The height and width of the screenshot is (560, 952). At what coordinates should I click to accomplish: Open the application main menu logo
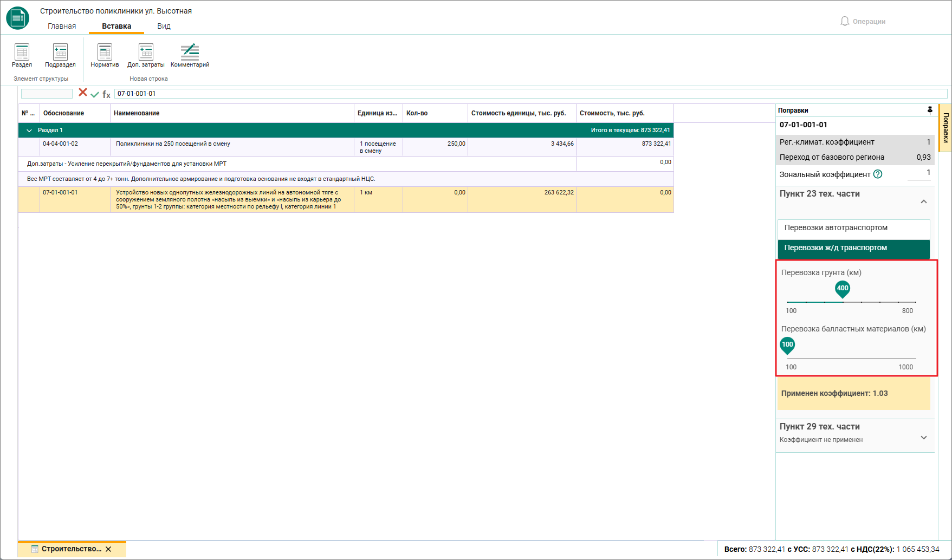(x=18, y=18)
